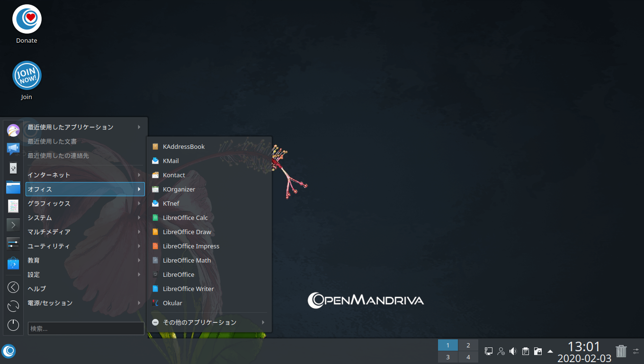Click the 最近使用したの連絡先 entry
This screenshot has height=364, width=644.
click(x=85, y=155)
